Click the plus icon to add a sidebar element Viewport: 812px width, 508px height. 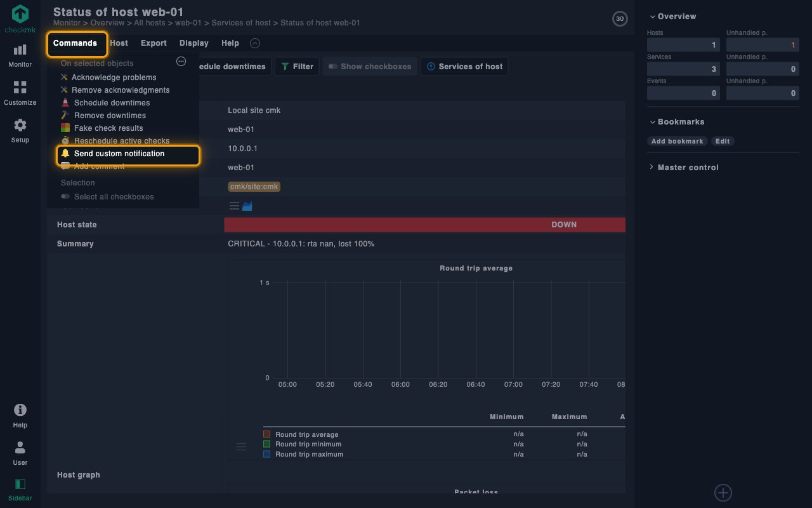(723, 492)
